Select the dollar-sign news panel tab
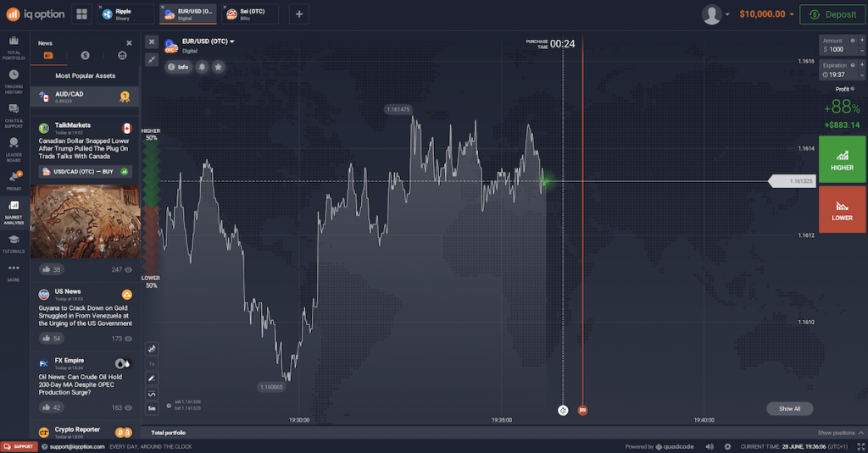Screen dimensions: 868x453 click(x=86, y=55)
